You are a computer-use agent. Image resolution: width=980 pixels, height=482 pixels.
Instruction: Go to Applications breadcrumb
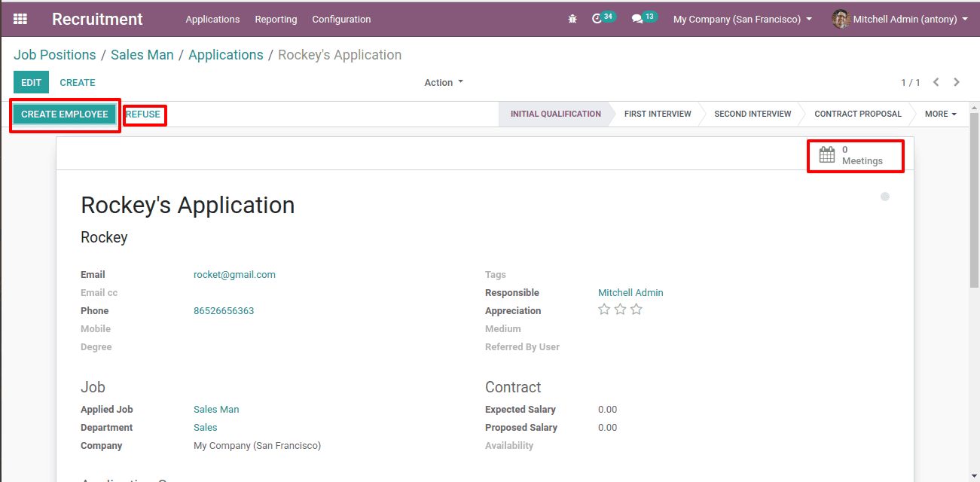point(226,55)
